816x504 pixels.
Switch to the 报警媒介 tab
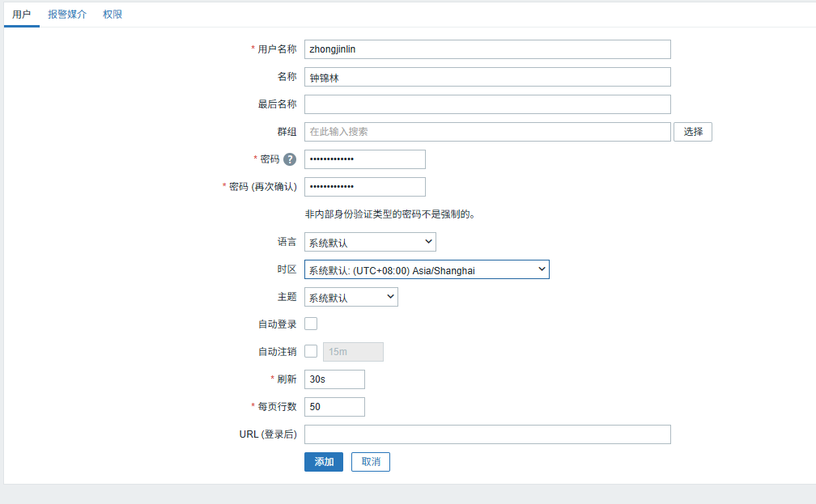[67, 15]
